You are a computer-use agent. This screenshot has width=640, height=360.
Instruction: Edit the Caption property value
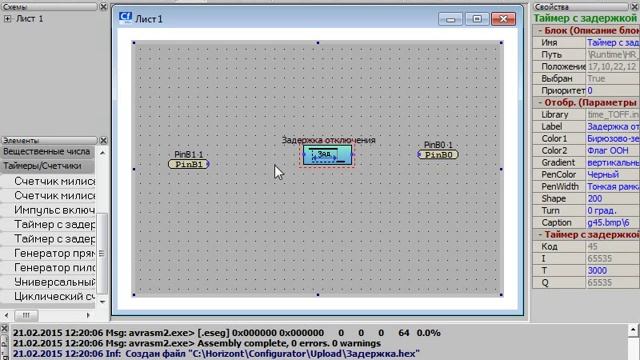click(613, 223)
